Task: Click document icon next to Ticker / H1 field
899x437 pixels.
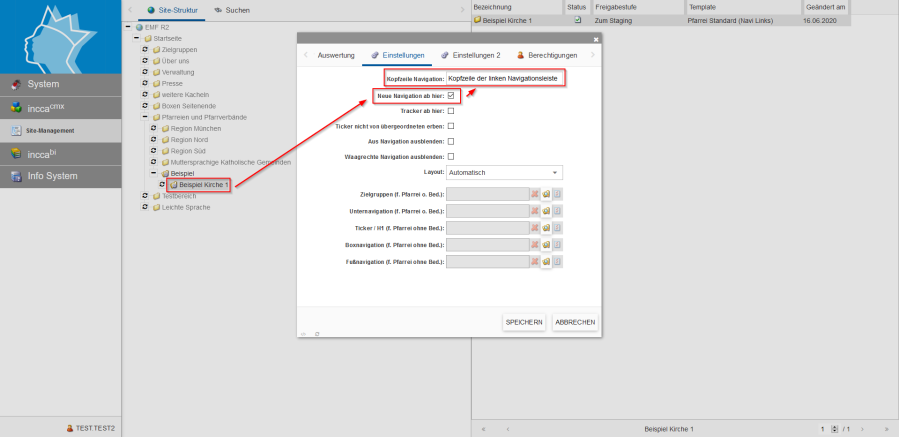Action: [558, 228]
